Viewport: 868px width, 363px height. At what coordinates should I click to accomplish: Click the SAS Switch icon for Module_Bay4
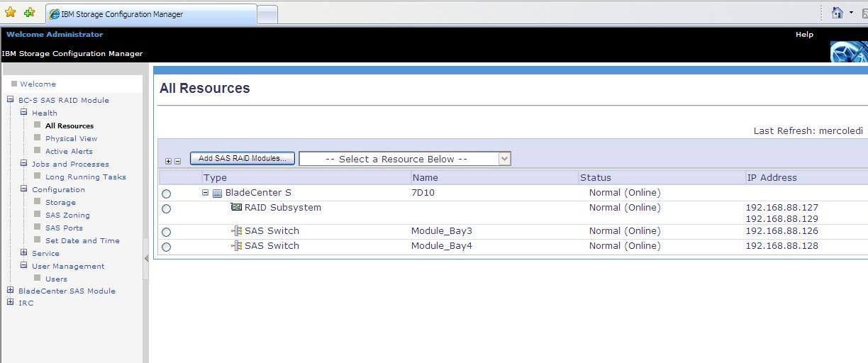click(x=237, y=246)
